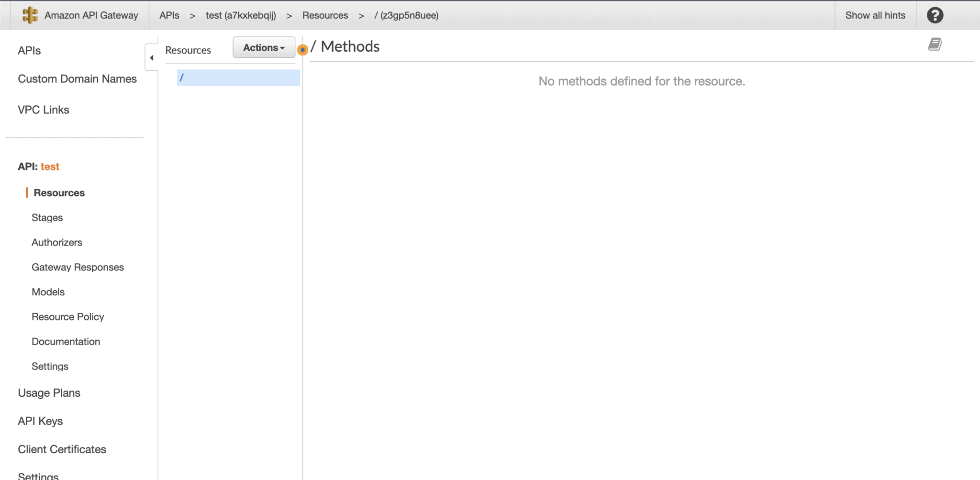This screenshot has height=480, width=980.
Task: Click Show all hints
Action: [876, 15]
